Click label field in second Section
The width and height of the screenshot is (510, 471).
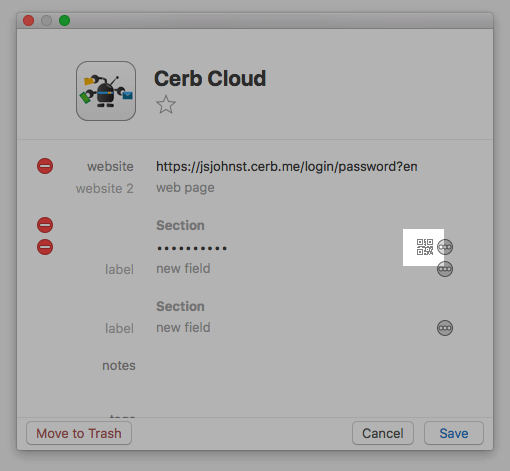(x=119, y=328)
